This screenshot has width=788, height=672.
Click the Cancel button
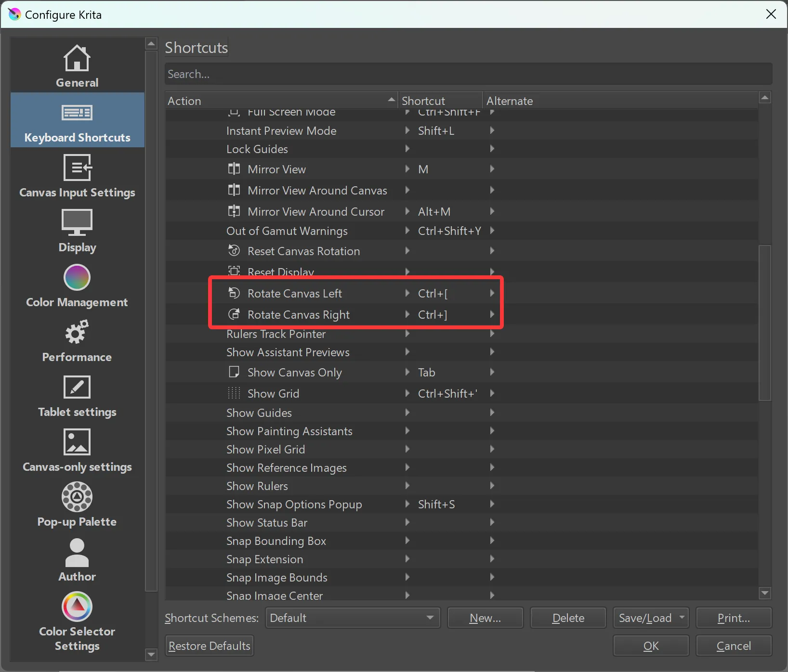(734, 646)
